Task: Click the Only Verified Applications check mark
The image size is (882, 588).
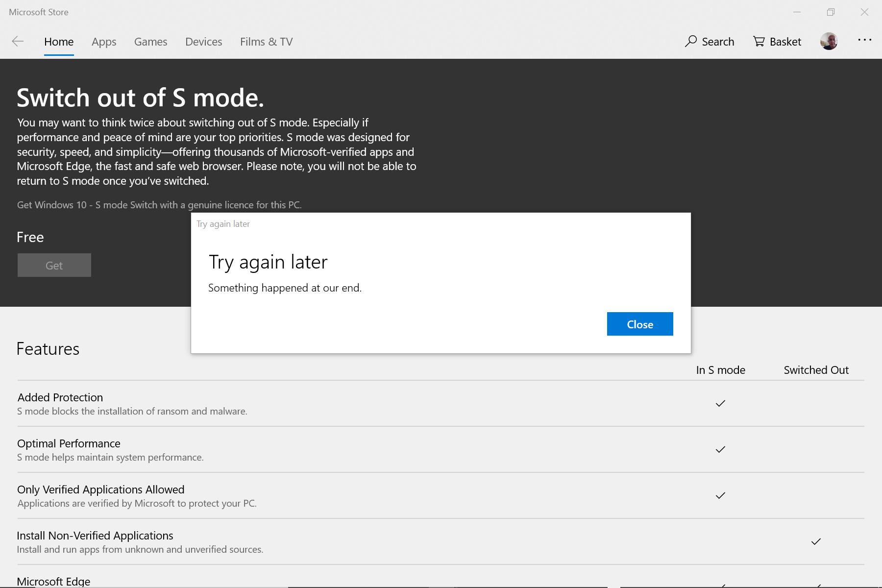Action: [x=720, y=495]
